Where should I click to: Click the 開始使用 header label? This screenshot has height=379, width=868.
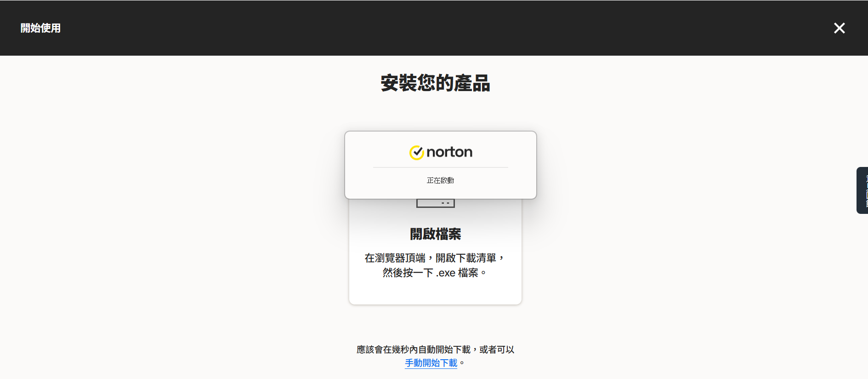40,28
